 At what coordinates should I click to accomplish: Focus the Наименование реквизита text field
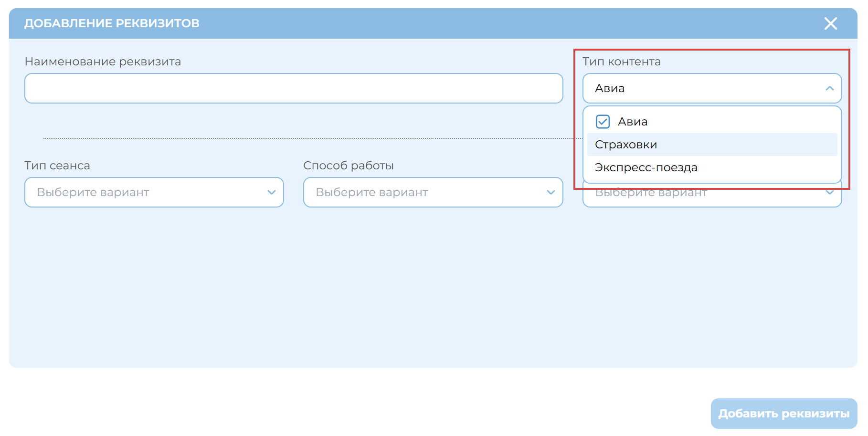[x=294, y=88]
